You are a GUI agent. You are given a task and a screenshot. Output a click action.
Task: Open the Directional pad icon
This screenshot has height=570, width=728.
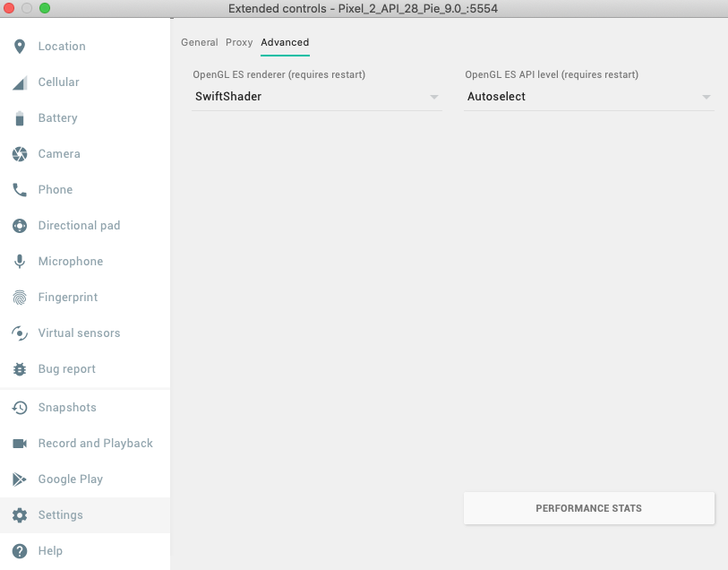coord(18,225)
